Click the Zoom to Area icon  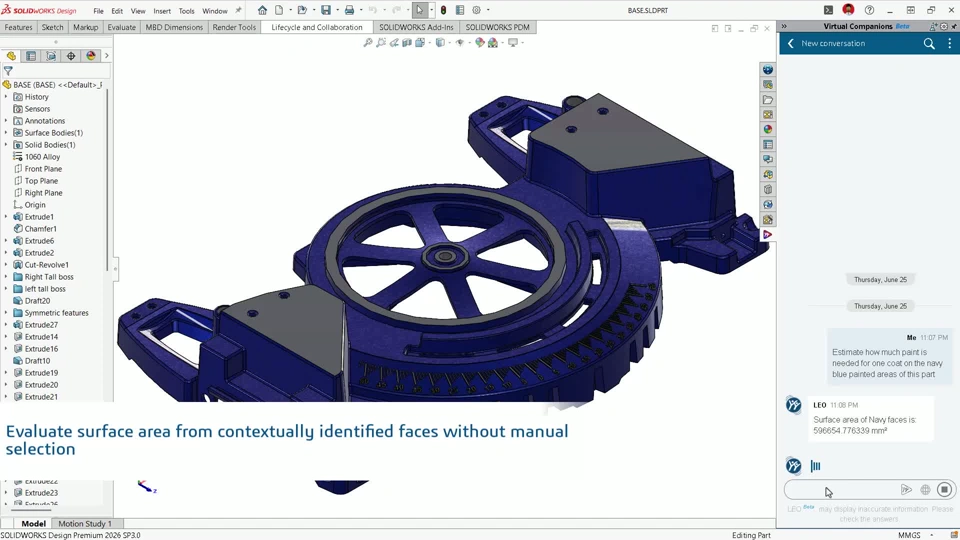point(381,43)
